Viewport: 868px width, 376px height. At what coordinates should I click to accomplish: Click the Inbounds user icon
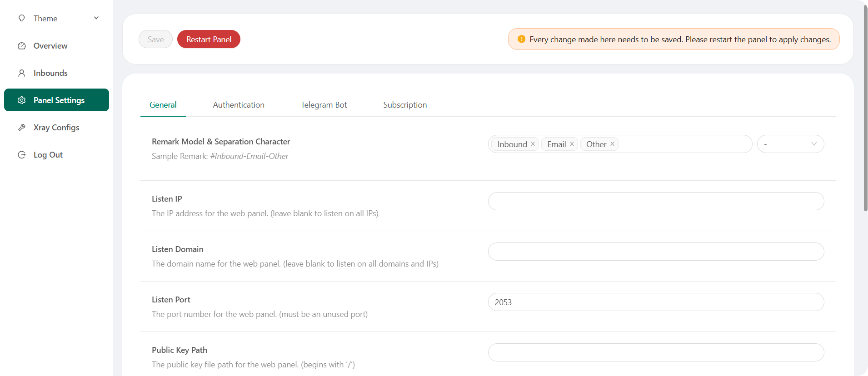tap(21, 73)
